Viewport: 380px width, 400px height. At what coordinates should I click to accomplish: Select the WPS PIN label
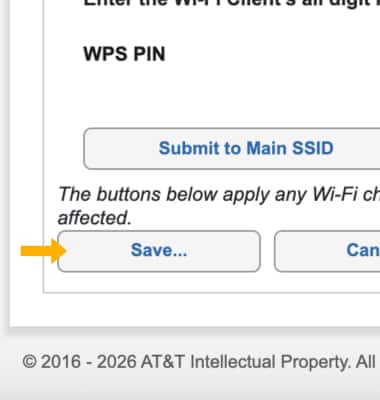(124, 54)
